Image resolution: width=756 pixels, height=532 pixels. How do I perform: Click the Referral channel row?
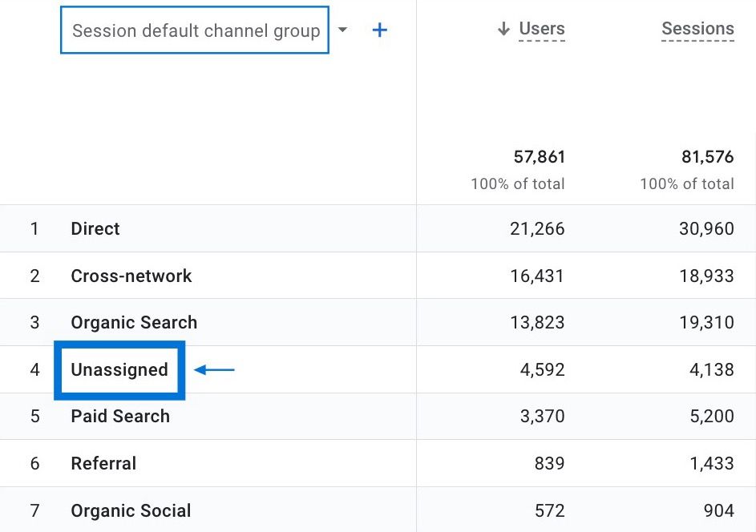point(103,463)
